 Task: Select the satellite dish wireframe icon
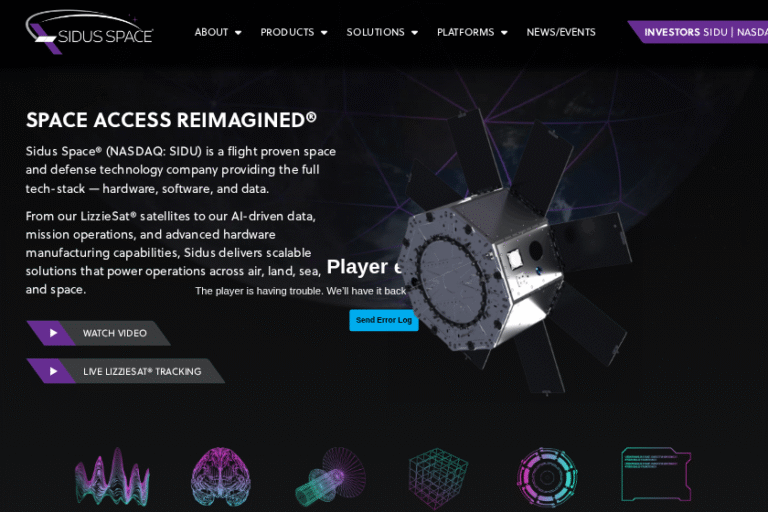(x=331, y=476)
